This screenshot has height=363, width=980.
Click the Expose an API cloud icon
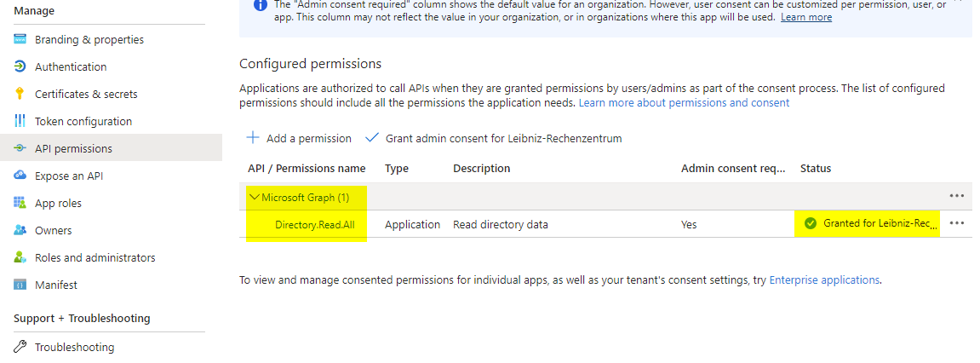20,176
